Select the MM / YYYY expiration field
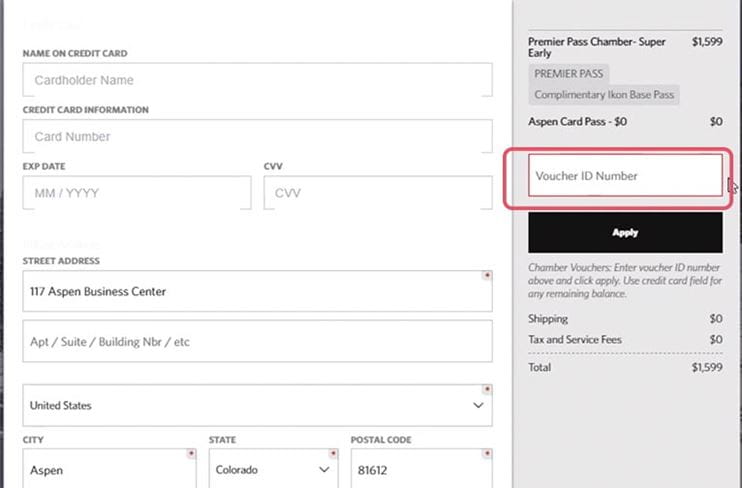Viewport: 742px width, 488px height. pyautogui.click(x=136, y=193)
